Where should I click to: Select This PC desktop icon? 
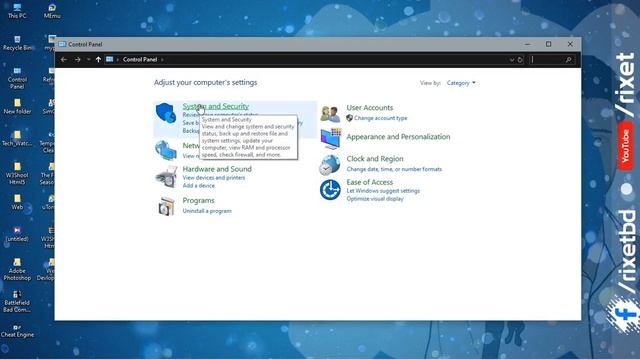pyautogui.click(x=17, y=11)
